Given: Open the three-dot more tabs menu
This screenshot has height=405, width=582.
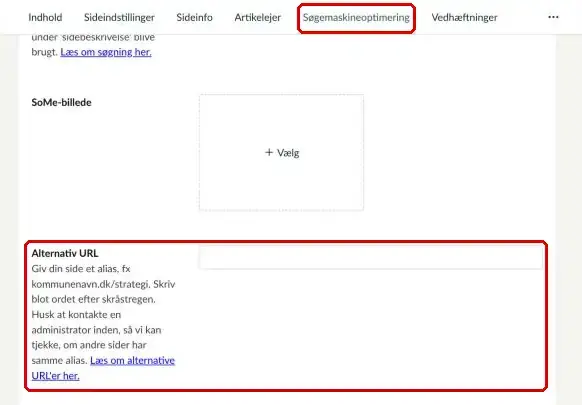Looking at the screenshot, I should pos(553,17).
